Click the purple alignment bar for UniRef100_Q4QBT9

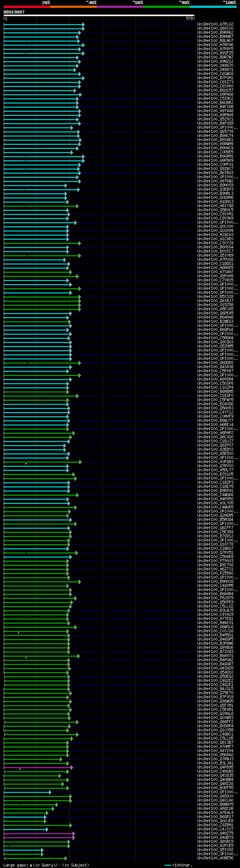[x=39, y=838]
